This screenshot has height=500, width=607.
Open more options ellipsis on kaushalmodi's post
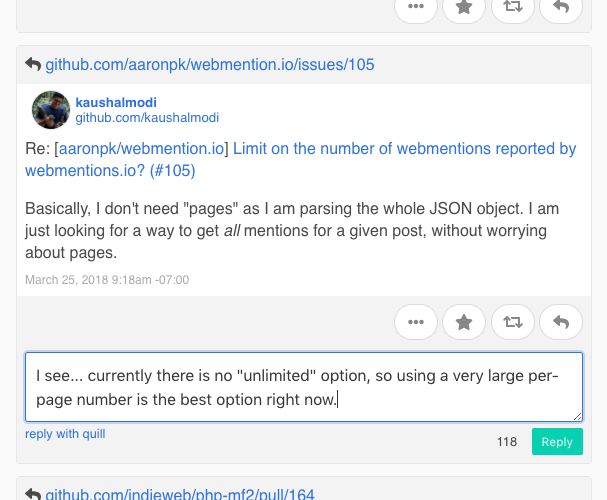(x=416, y=322)
